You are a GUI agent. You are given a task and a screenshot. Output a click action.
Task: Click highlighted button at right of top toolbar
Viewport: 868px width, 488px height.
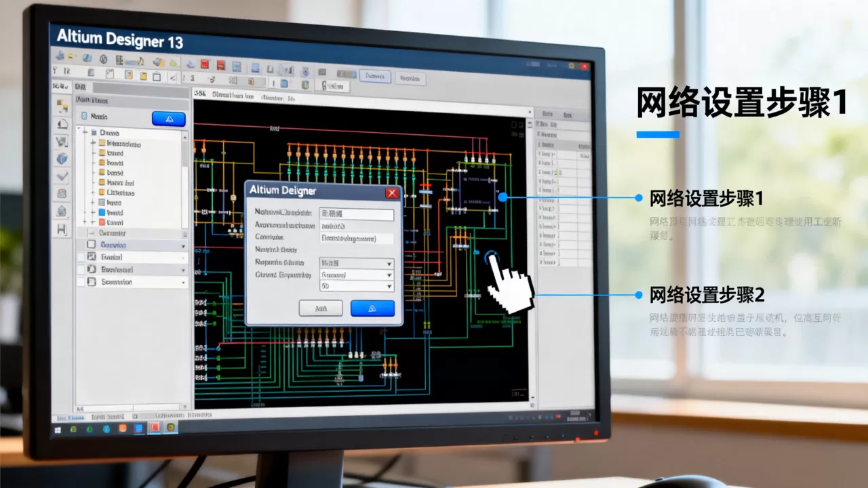(375, 77)
